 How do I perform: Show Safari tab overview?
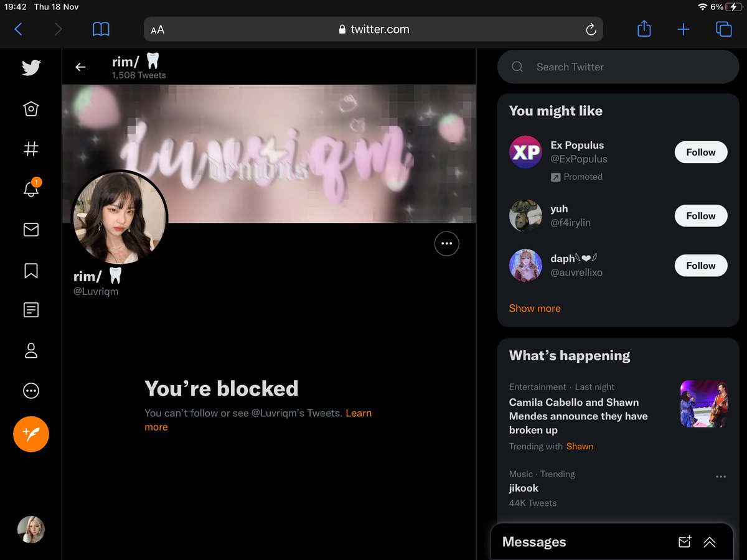point(723,29)
